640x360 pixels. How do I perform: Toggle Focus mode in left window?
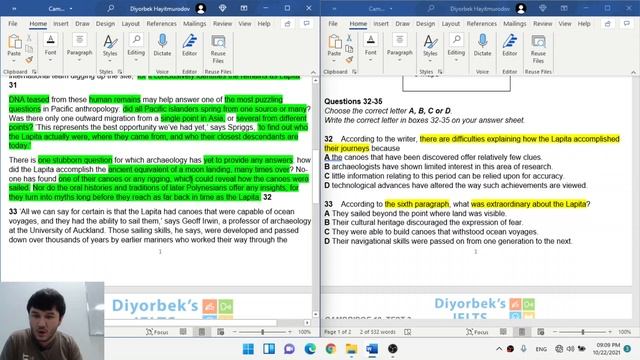click(157, 332)
